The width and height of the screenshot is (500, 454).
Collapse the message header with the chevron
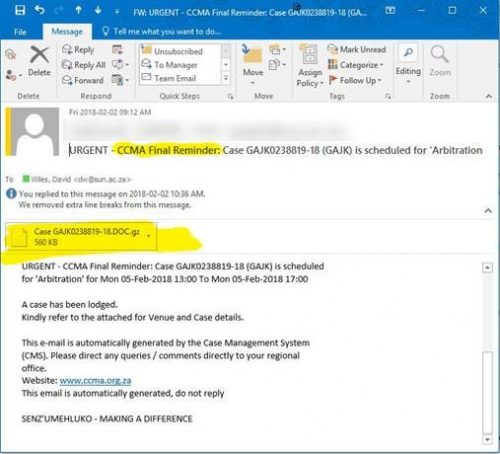pyautogui.click(x=488, y=211)
